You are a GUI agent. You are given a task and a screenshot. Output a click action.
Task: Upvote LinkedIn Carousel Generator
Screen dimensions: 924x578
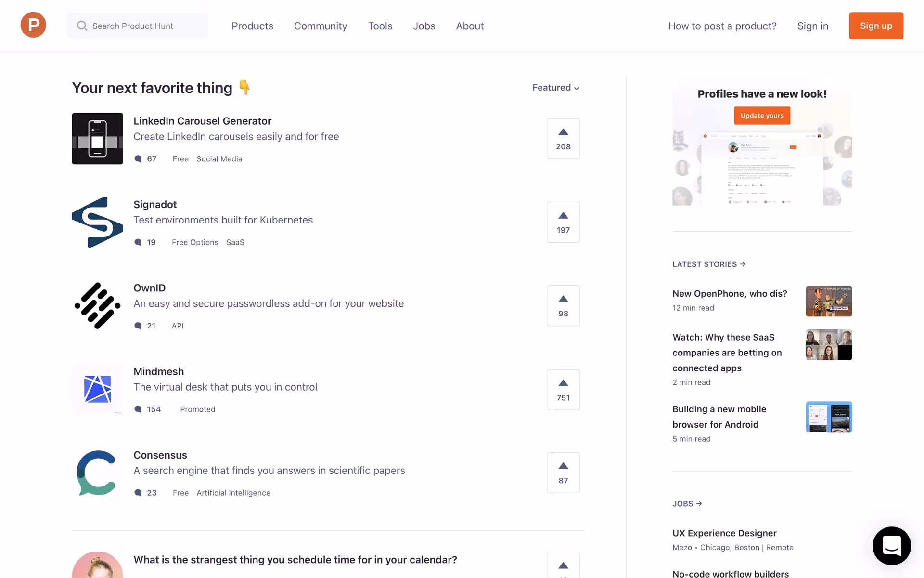pos(563,139)
